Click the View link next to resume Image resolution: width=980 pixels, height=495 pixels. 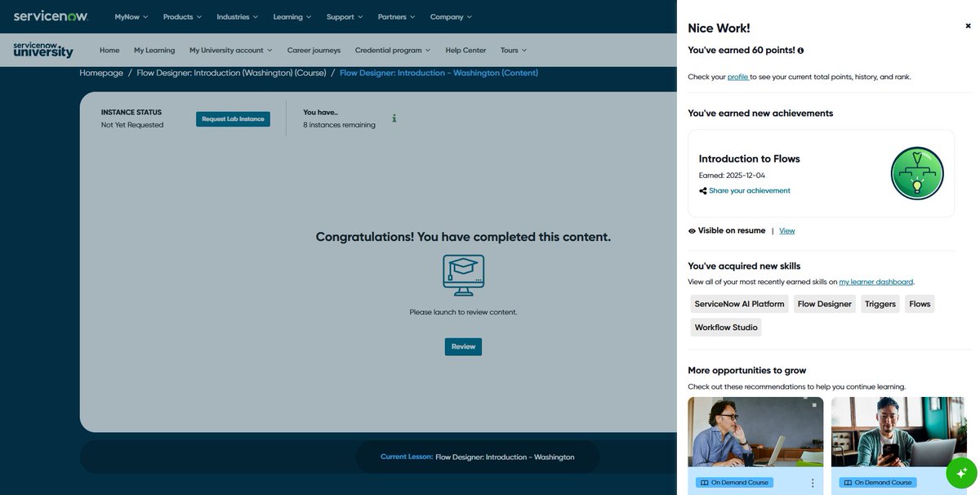click(787, 231)
